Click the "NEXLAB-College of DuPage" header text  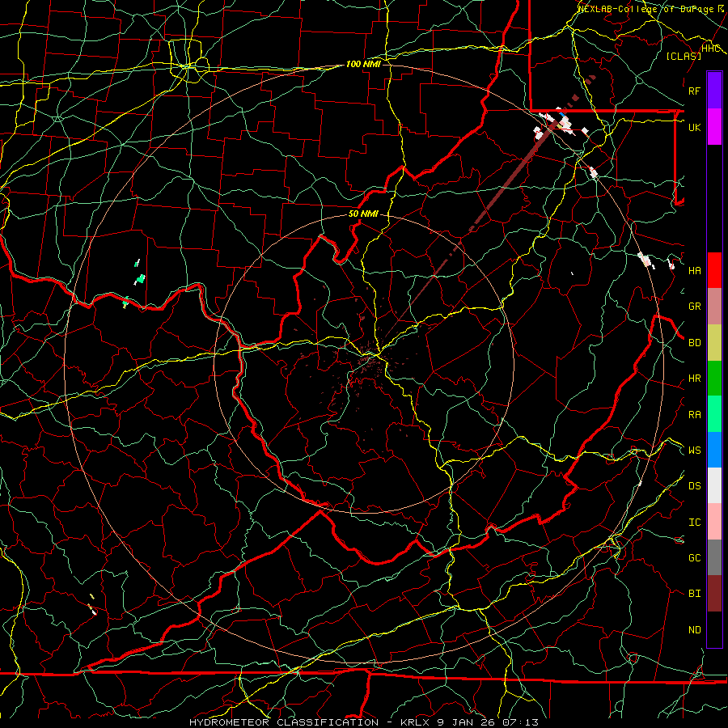tap(647, 9)
